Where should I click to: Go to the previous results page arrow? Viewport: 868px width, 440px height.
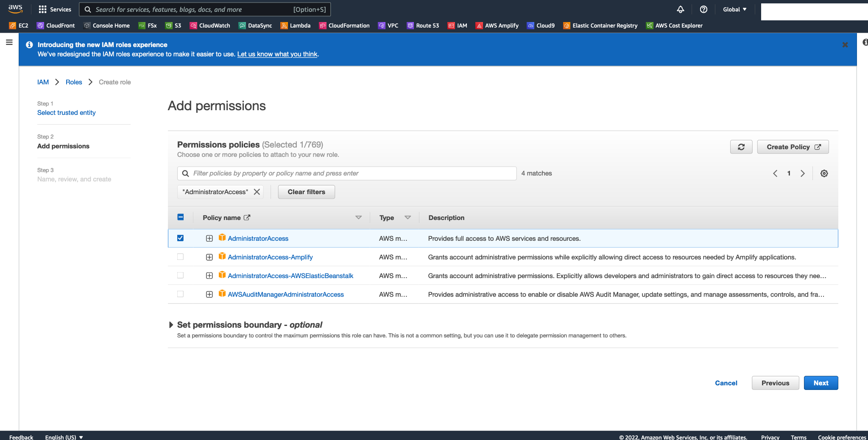(x=775, y=173)
